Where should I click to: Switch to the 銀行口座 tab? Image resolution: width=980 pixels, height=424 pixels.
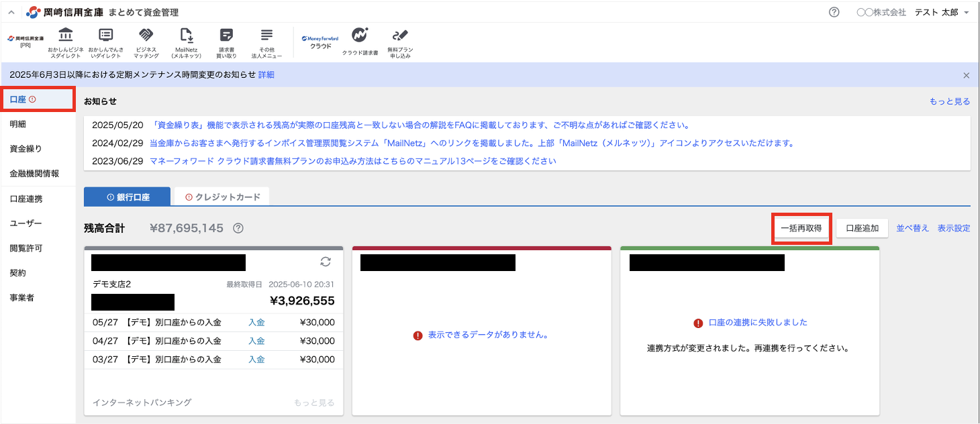[128, 197]
